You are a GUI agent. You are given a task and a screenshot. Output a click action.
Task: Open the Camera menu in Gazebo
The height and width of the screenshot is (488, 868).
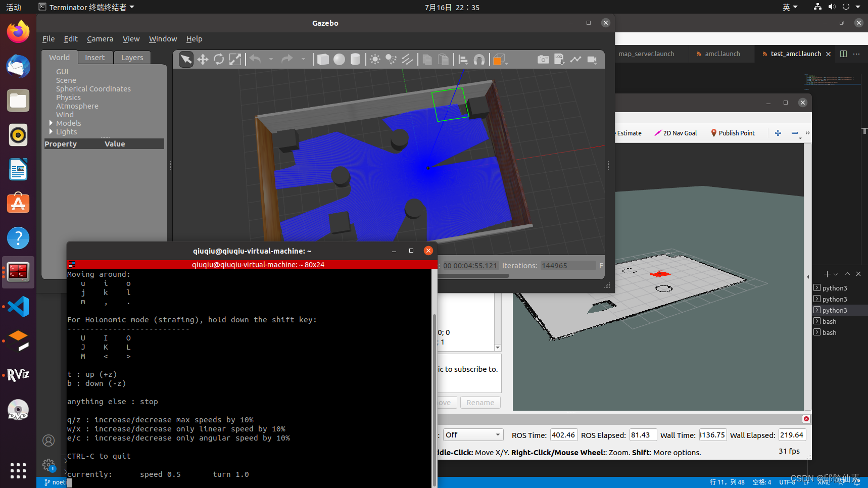[x=100, y=39]
